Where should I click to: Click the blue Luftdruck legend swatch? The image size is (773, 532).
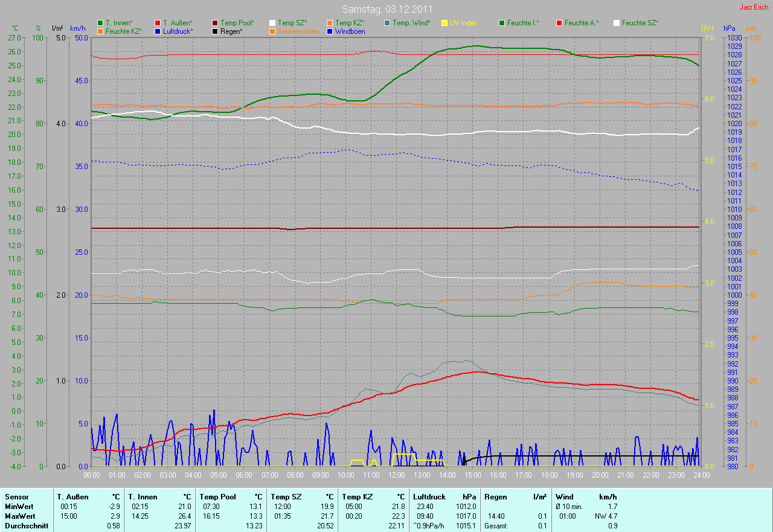[158, 31]
